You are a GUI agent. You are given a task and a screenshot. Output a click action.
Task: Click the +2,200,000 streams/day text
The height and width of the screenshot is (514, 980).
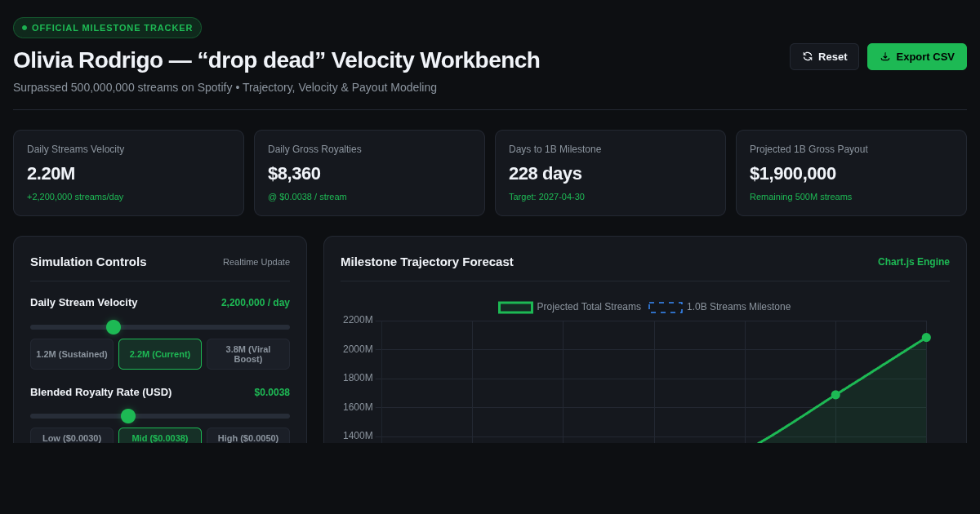click(75, 197)
